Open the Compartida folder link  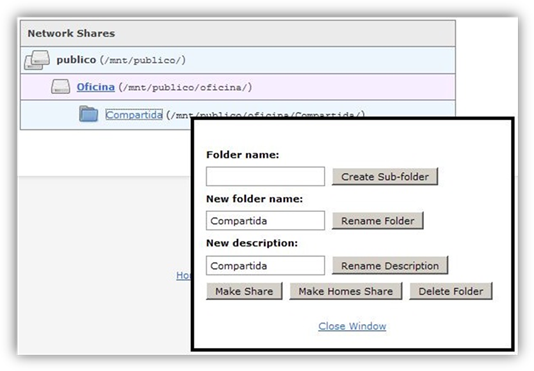click(134, 114)
